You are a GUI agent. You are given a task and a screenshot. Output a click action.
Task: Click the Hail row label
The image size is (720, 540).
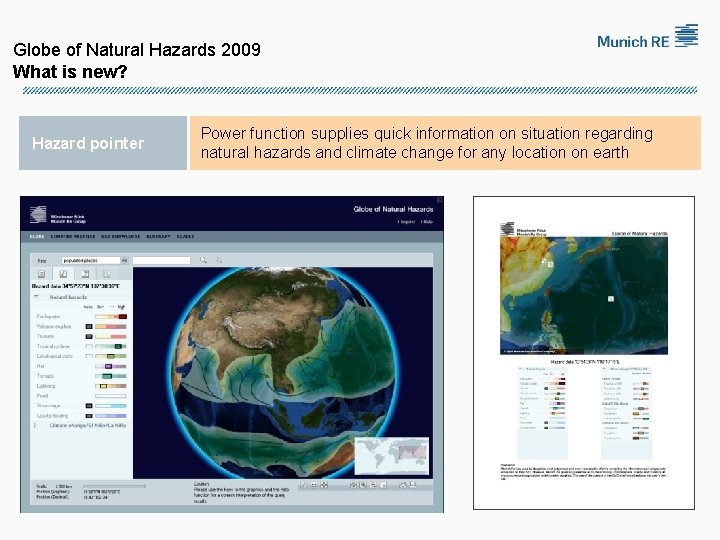tap(39, 366)
